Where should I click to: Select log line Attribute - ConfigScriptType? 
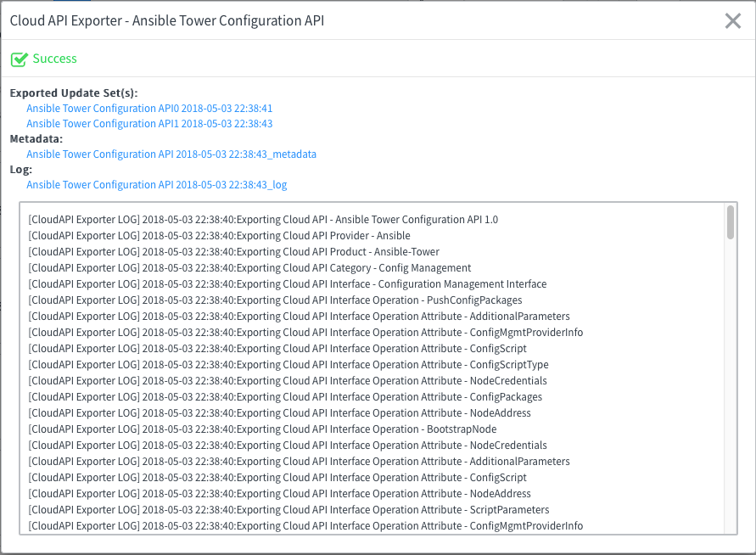click(288, 365)
